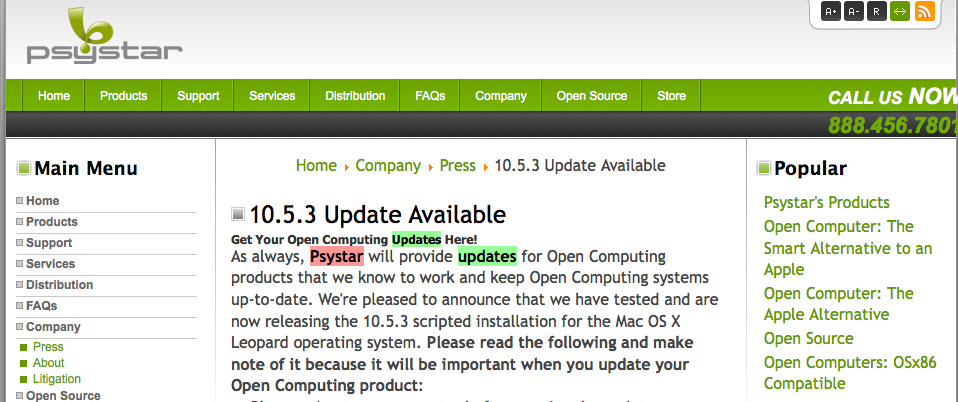Image resolution: width=958 pixels, height=402 pixels.
Task: Open FAQs in the green navigation bar
Action: [x=430, y=96]
